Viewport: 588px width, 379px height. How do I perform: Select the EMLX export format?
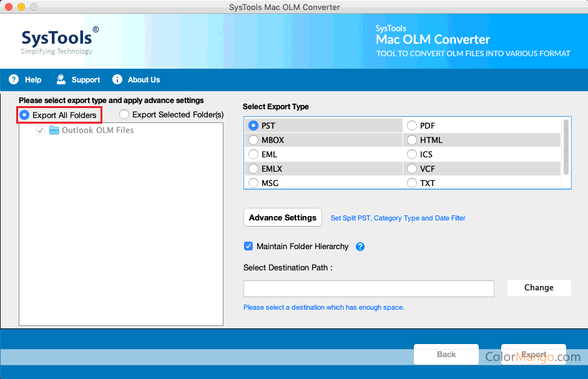point(253,169)
